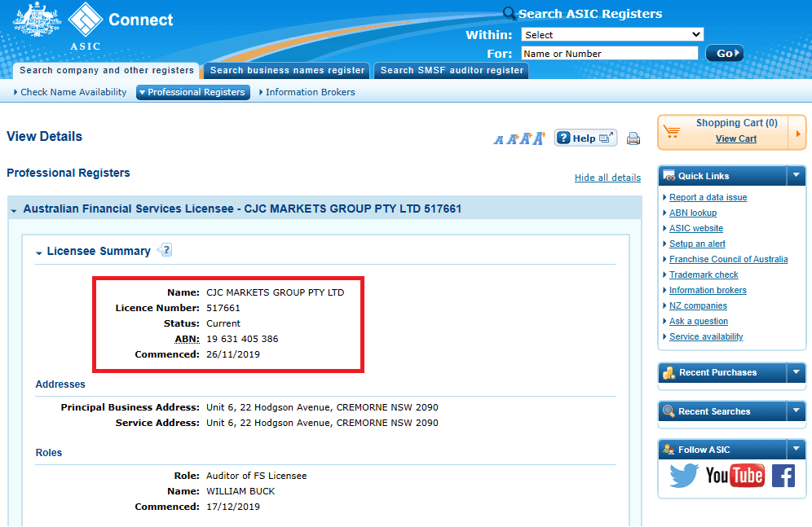
Task: Open the ABN lookup link
Action: (x=693, y=213)
